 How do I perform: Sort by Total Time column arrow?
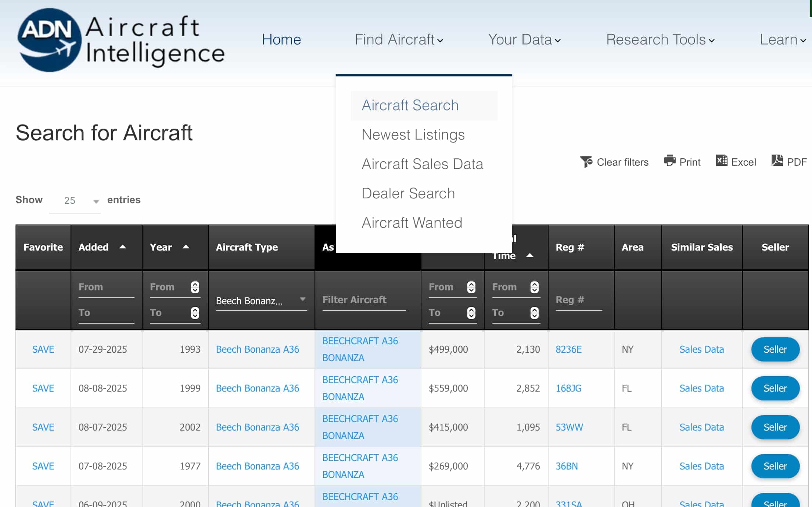pyautogui.click(x=530, y=255)
